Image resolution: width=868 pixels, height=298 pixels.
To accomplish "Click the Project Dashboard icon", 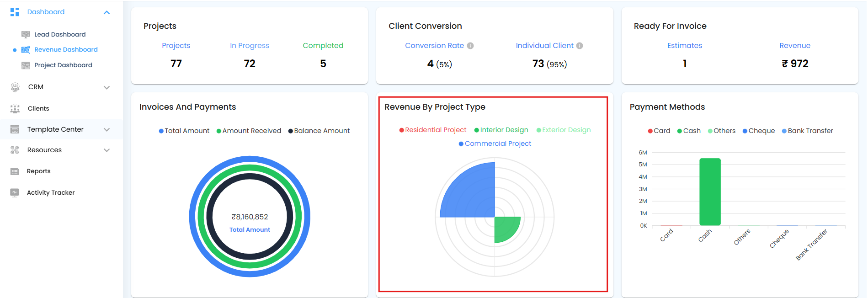I will tap(26, 65).
